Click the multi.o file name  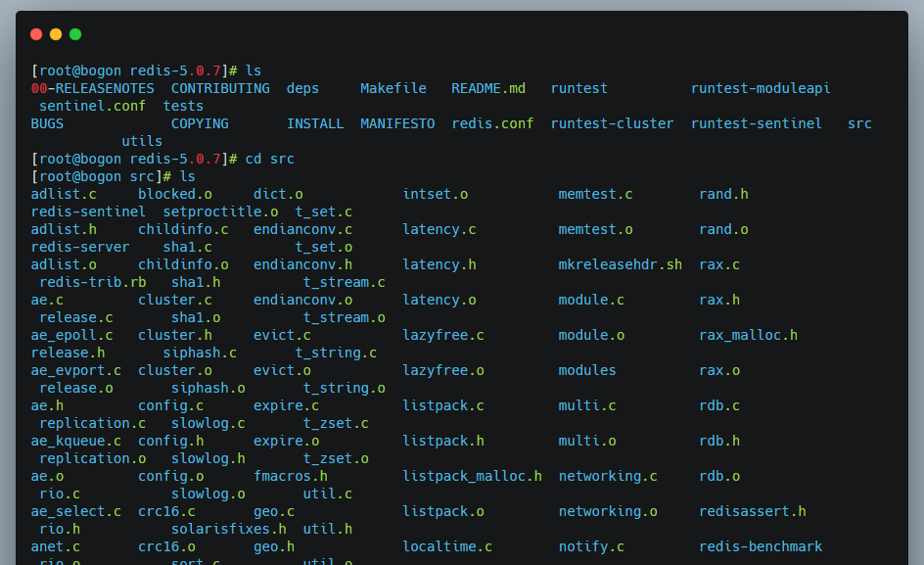587,442
